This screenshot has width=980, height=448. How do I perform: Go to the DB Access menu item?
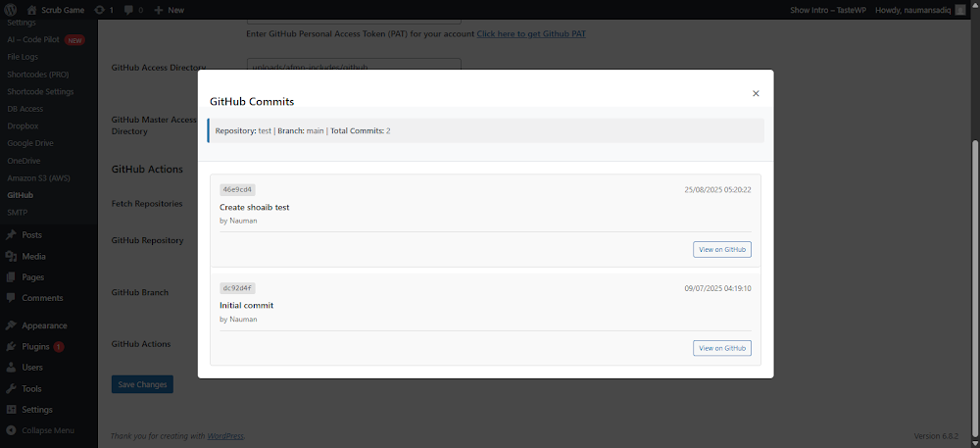tap(24, 109)
